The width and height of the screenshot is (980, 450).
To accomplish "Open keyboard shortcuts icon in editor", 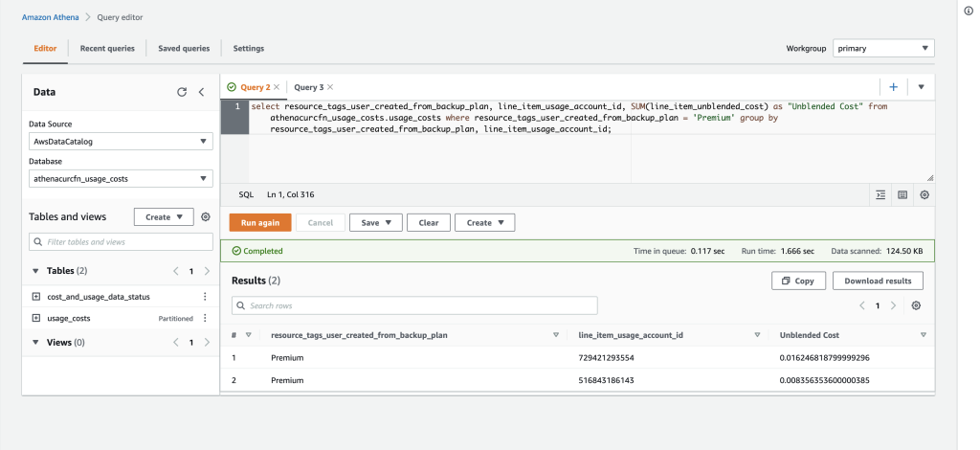I will 902,195.
